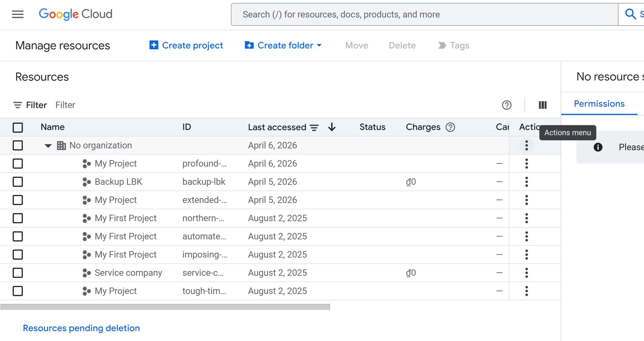
Task: Click the Create project button
Action: [x=186, y=46]
